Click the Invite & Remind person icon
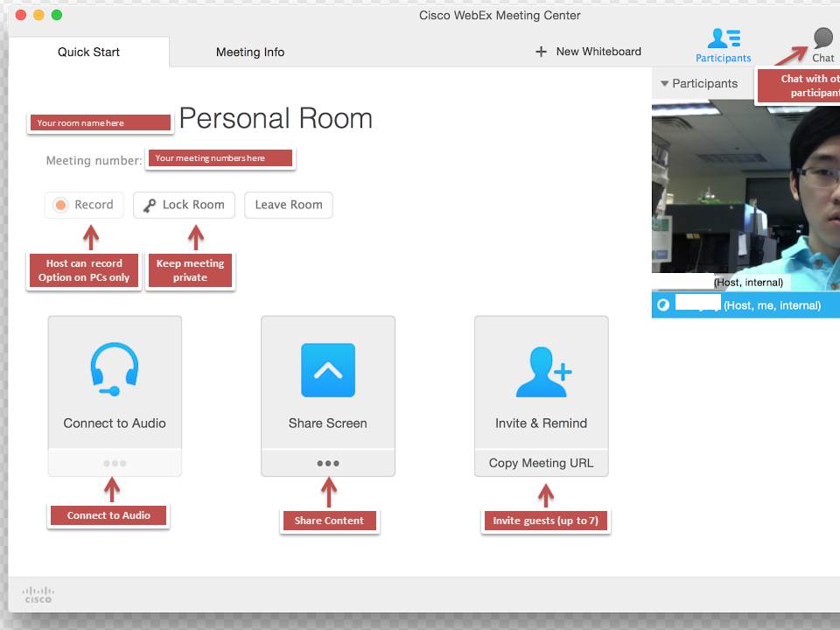Screen dimensions: 840x630 [543, 372]
